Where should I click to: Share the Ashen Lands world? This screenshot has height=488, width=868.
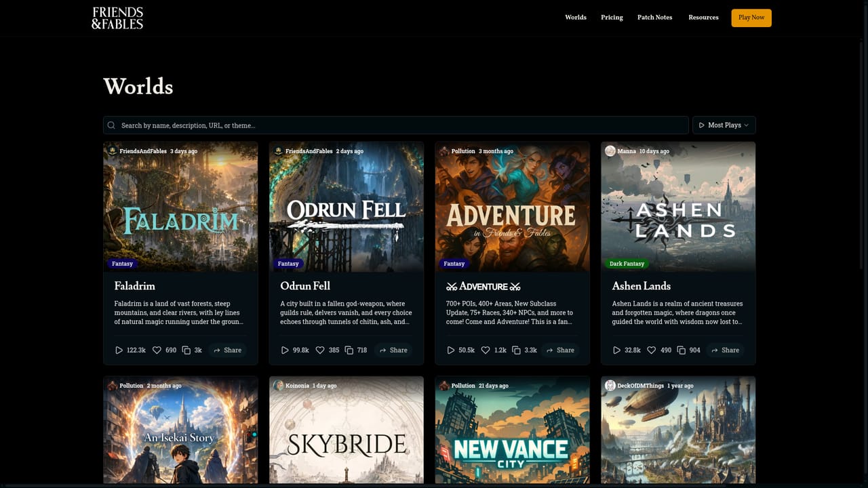(725, 350)
